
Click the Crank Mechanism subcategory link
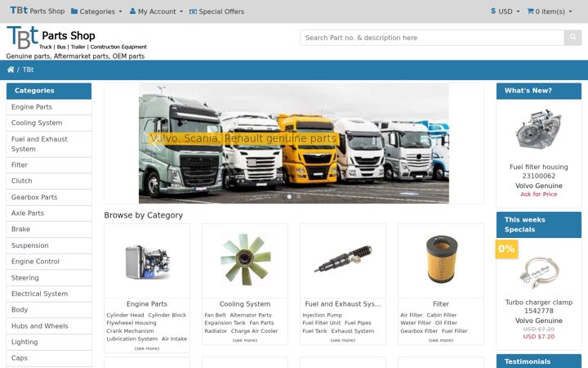(x=130, y=331)
